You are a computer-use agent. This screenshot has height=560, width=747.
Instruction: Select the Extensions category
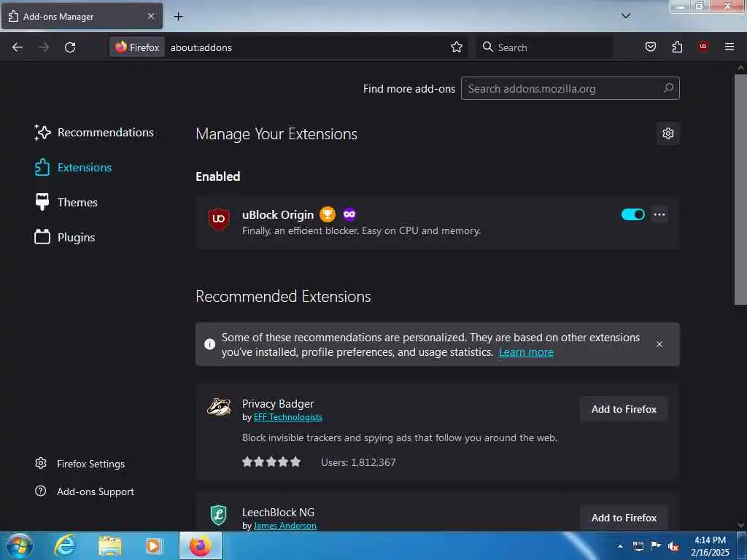pos(73,168)
